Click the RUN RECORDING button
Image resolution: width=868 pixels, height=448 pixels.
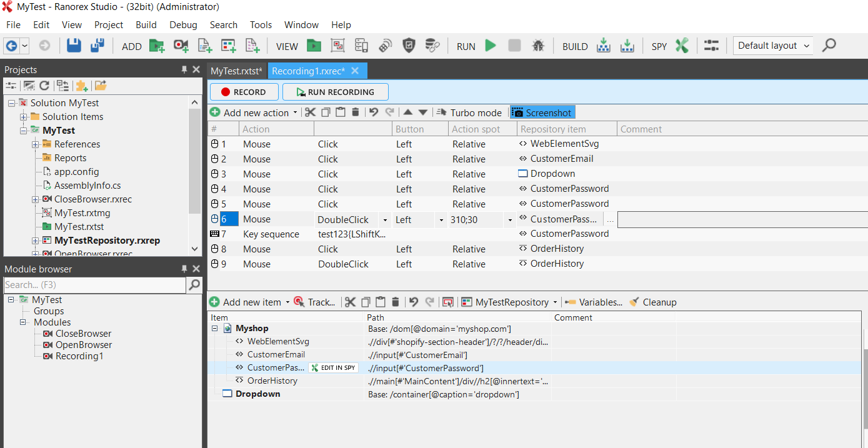(x=336, y=92)
